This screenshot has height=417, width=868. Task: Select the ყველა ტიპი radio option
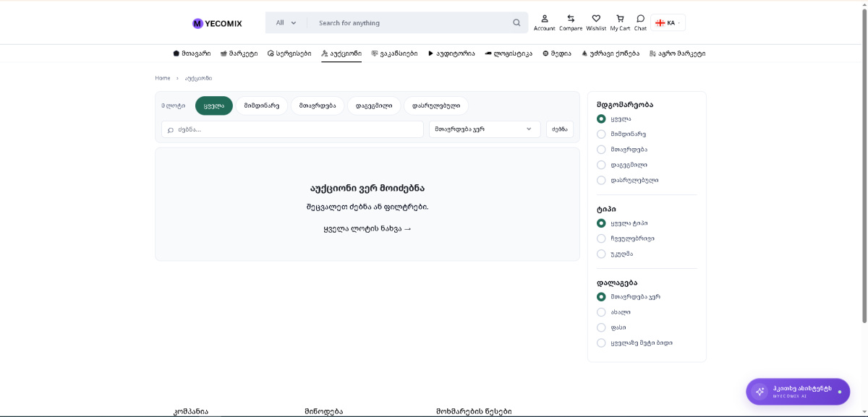tap(601, 223)
